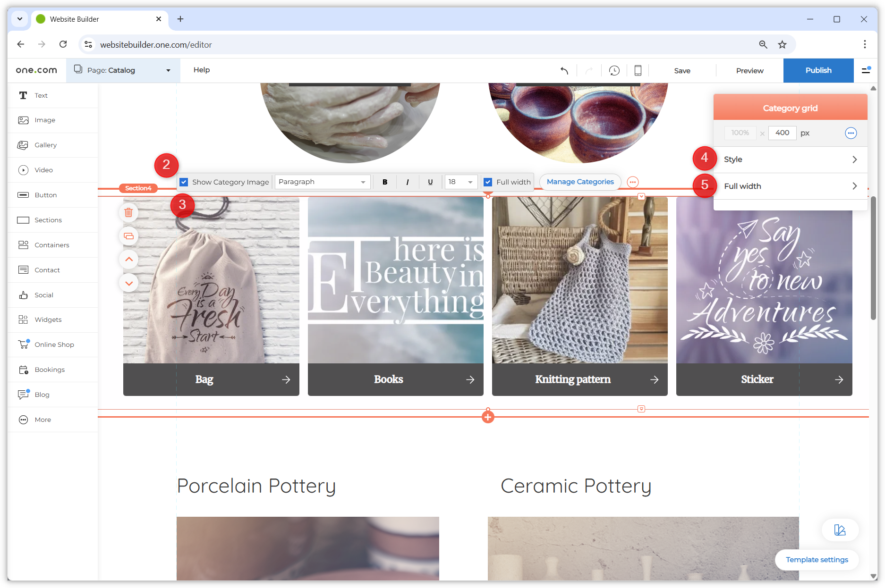Uncheck the Full width checkbox
The height and width of the screenshot is (588, 885).
(488, 182)
